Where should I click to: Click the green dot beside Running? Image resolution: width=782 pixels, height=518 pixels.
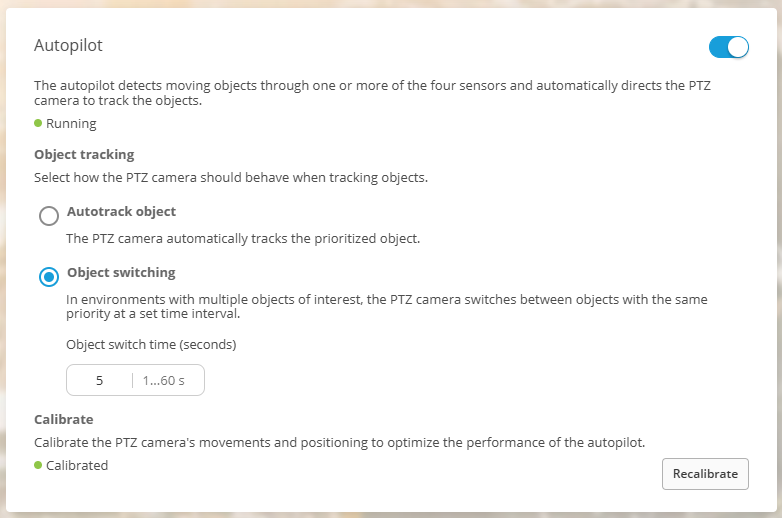(x=38, y=123)
